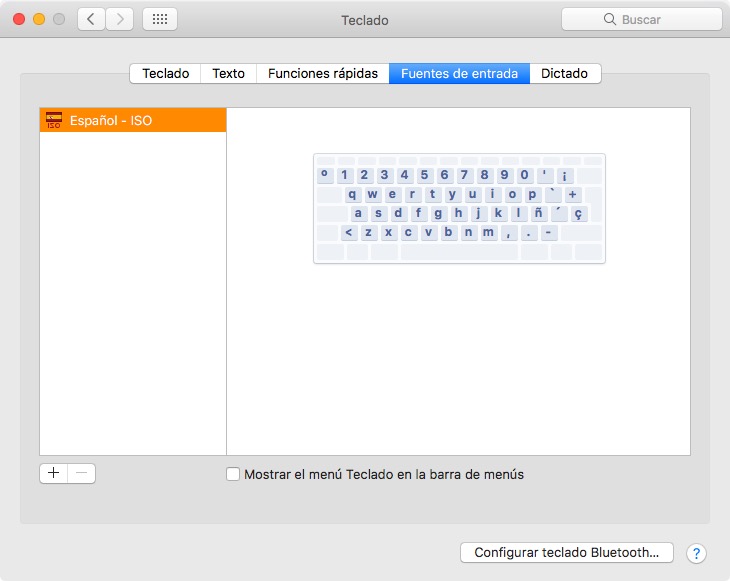Click into the Buscar search field
This screenshot has height=581, width=730.
(642, 19)
